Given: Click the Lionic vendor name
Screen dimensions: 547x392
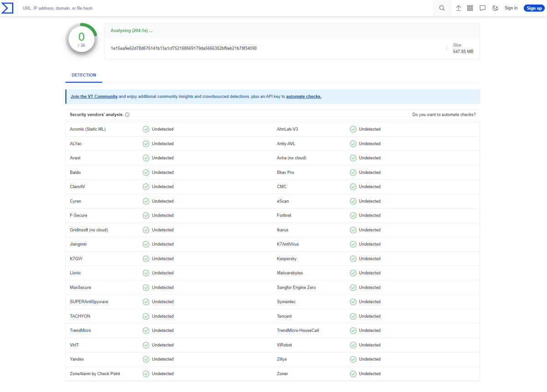Looking at the screenshot, I should [x=76, y=273].
